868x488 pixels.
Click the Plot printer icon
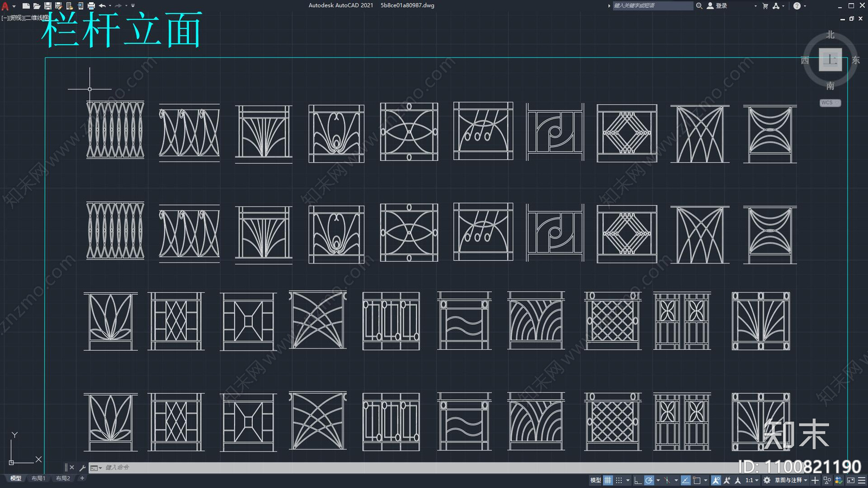(91, 6)
